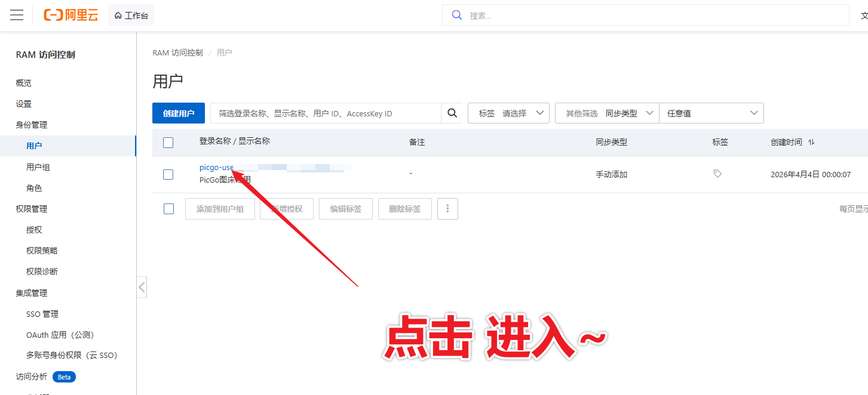The image size is (868, 395).
Task: Expand the 访问分析 Beta section
Action: 45,377
